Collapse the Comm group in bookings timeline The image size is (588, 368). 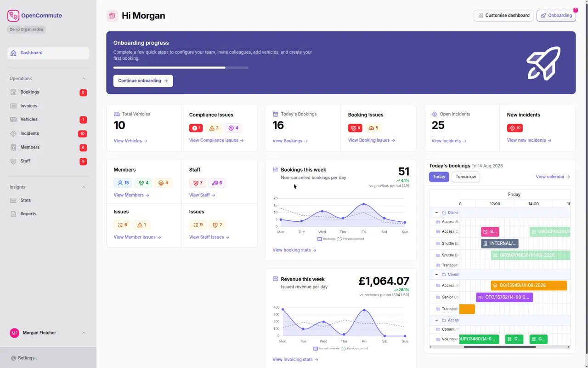[x=436, y=275]
